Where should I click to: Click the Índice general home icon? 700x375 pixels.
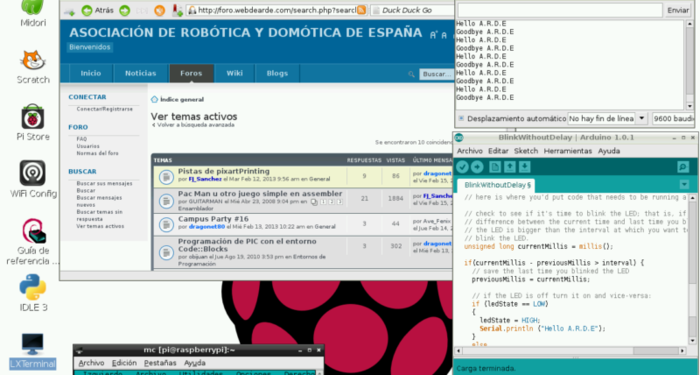pyautogui.click(x=154, y=100)
